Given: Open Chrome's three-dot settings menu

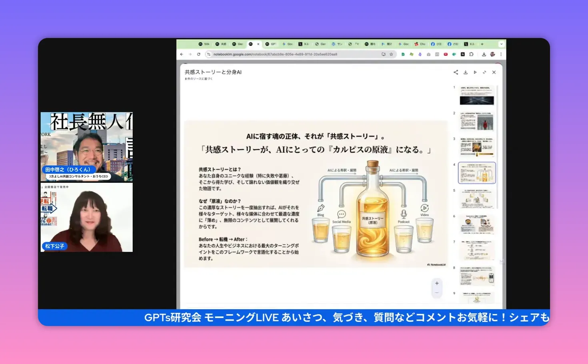Looking at the screenshot, I should point(501,54).
